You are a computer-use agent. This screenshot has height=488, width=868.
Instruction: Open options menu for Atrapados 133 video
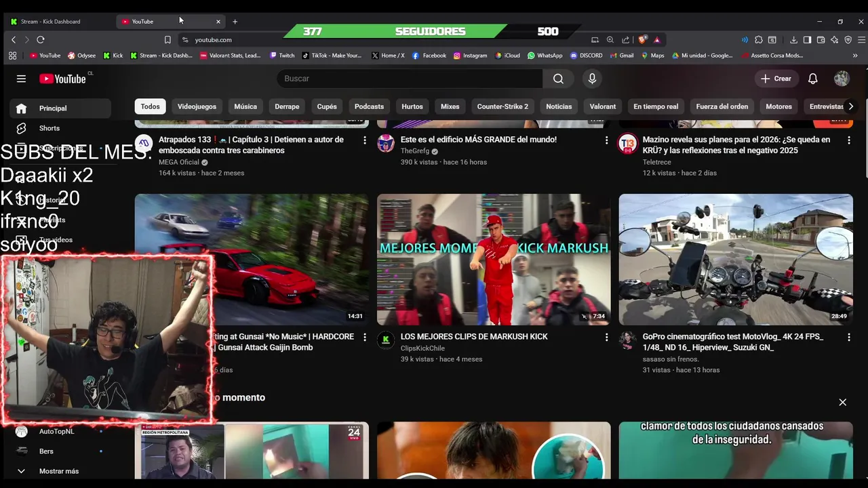pyautogui.click(x=364, y=140)
